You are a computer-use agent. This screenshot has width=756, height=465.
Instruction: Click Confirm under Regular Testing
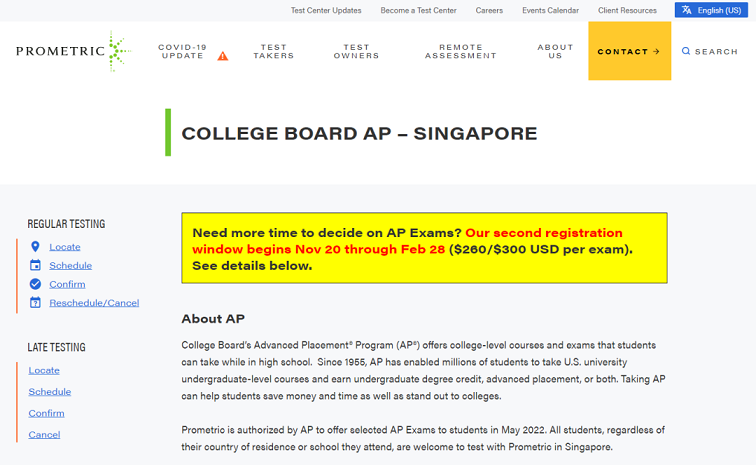(x=67, y=285)
